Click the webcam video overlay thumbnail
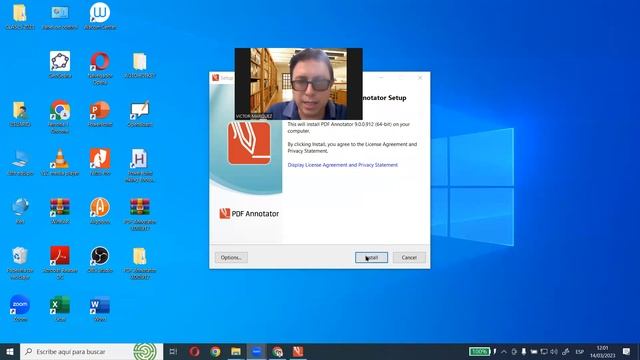Image resolution: width=640 pixels, height=360 pixels. coord(298,84)
